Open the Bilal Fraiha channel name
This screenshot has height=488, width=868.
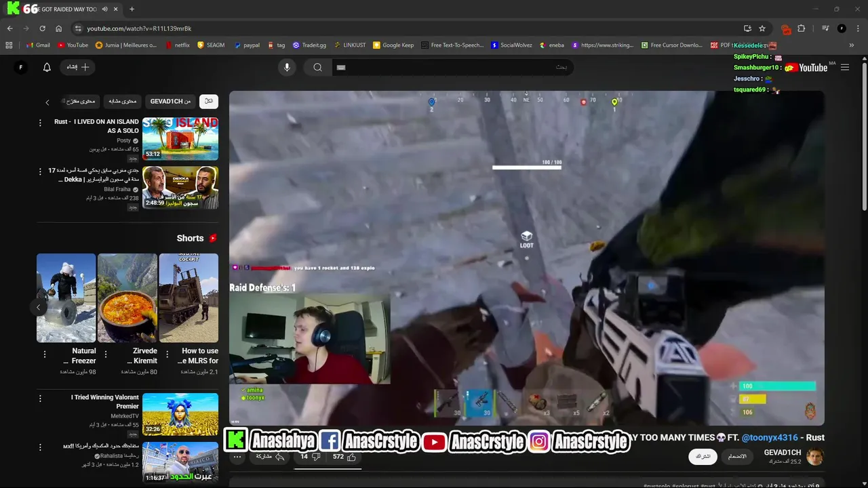(117, 189)
